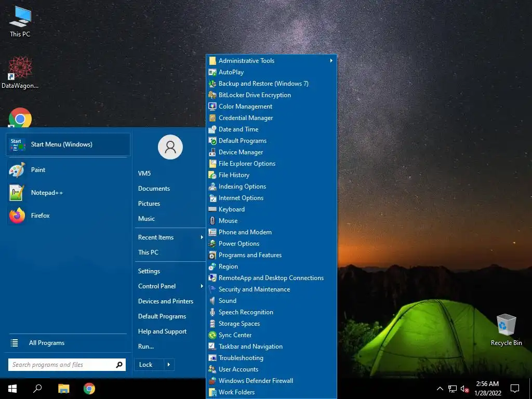
Task: Select Help and Support
Action: pos(162,331)
